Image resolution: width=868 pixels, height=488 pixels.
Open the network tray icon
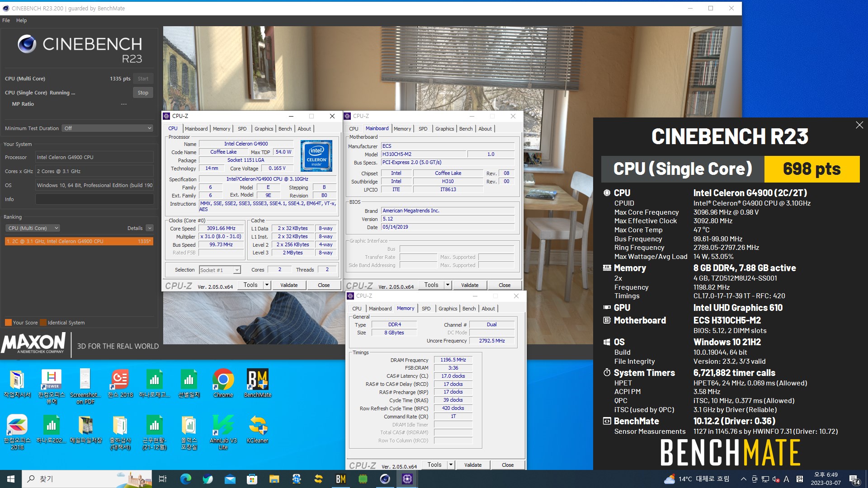765,479
